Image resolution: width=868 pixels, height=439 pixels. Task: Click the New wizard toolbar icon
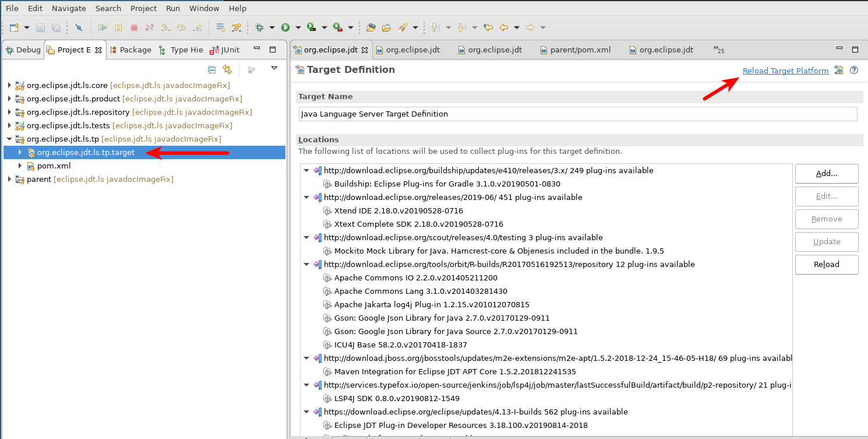(x=14, y=27)
